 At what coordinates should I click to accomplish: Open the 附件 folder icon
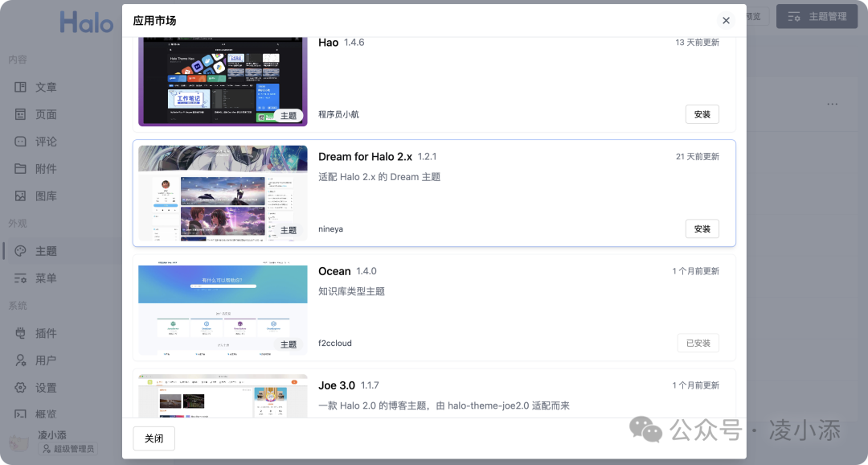pos(20,168)
